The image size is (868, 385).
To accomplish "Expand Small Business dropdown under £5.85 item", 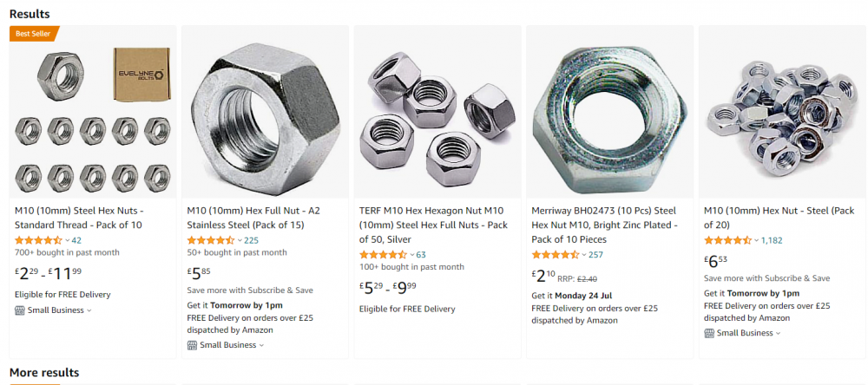I will pos(261,345).
